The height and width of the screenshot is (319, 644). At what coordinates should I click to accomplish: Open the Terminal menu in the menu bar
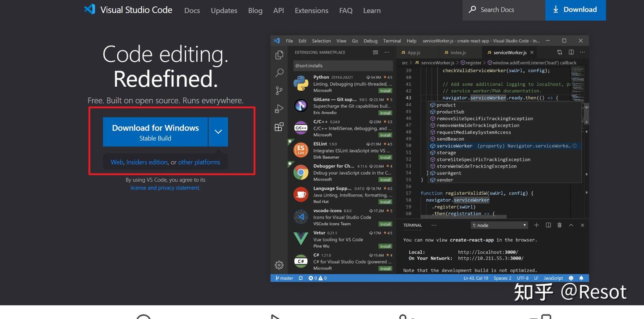coord(392,41)
